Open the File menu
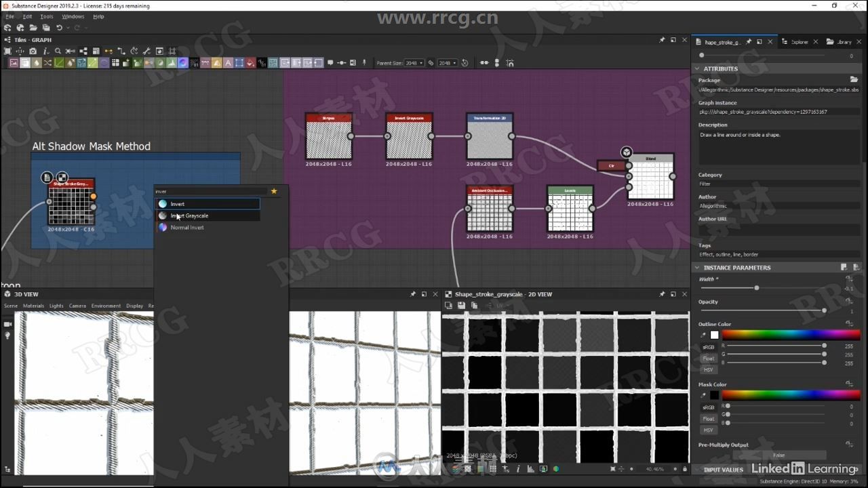Viewport: 868px width, 488px height. pos(9,16)
